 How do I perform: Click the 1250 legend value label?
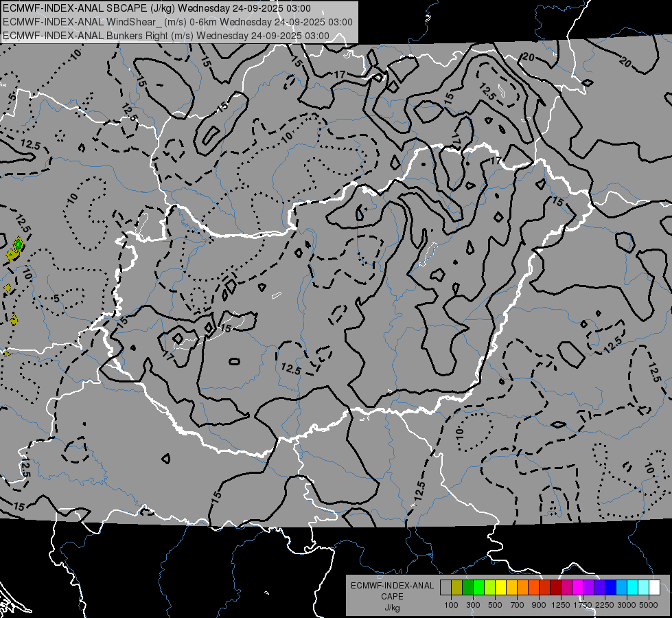561,605
